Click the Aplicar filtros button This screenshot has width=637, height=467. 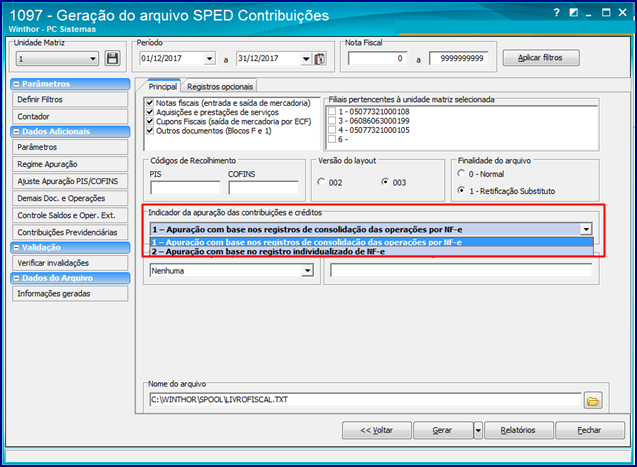(541, 58)
